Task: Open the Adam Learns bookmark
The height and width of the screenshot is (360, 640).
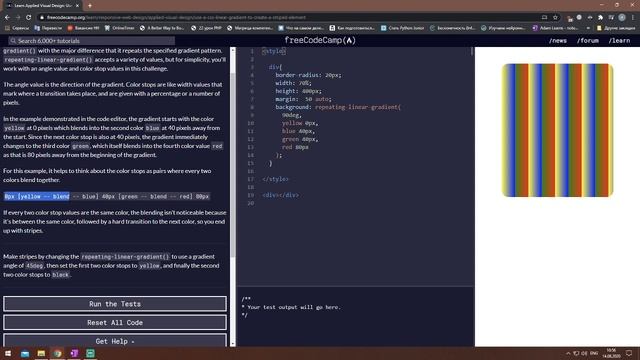Action: pyautogui.click(x=555, y=28)
